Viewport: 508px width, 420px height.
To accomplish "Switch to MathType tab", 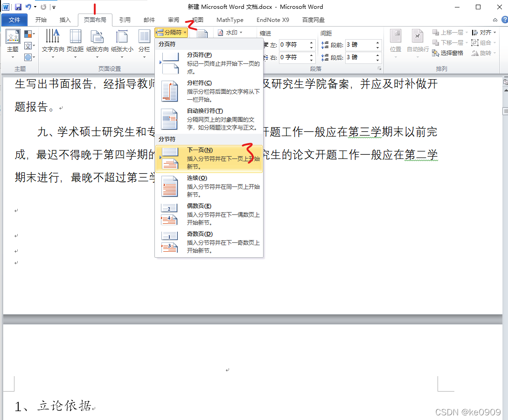I will click(x=230, y=20).
